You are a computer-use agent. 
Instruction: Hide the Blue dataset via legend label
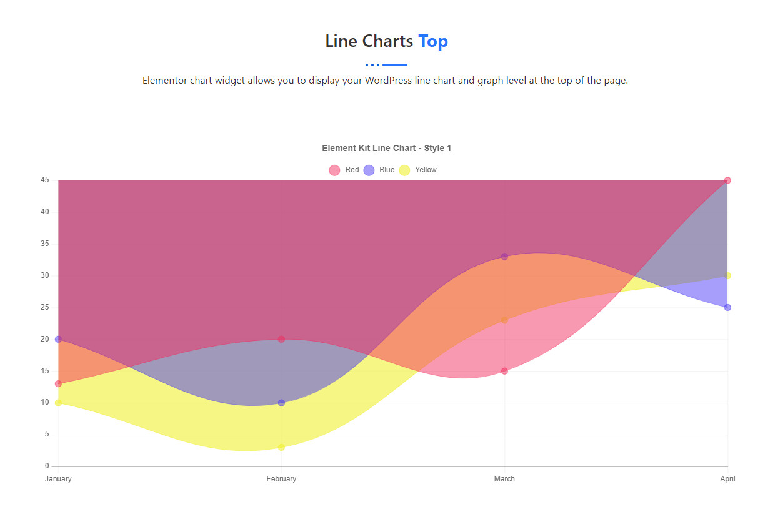pyautogui.click(x=387, y=170)
